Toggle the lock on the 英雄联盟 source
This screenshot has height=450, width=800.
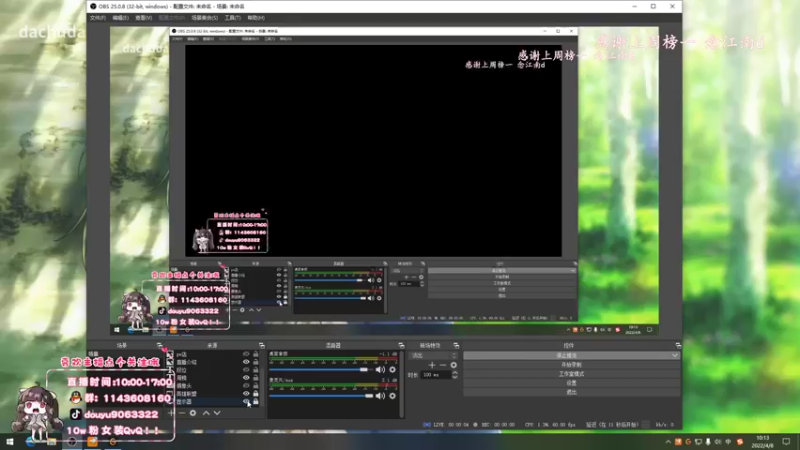(x=256, y=393)
